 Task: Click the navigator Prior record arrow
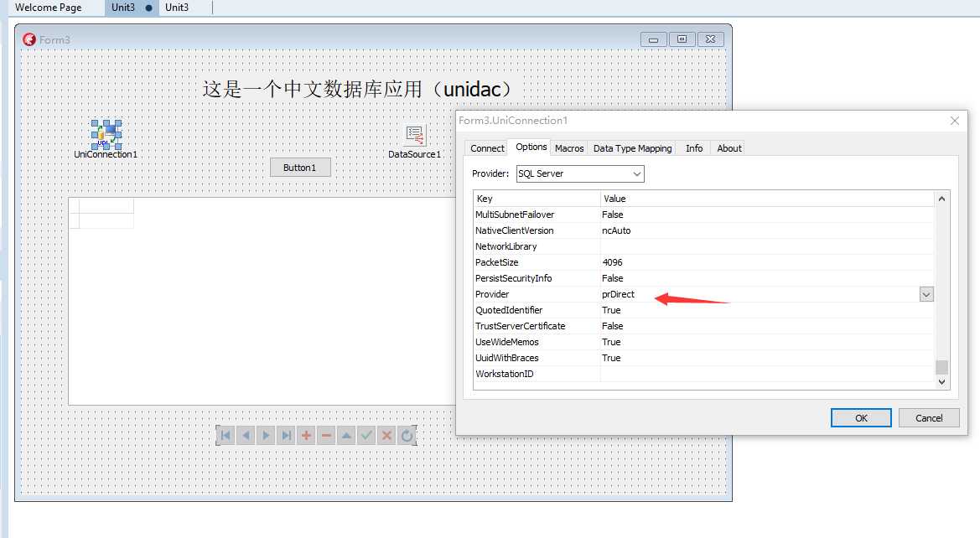pyautogui.click(x=246, y=436)
